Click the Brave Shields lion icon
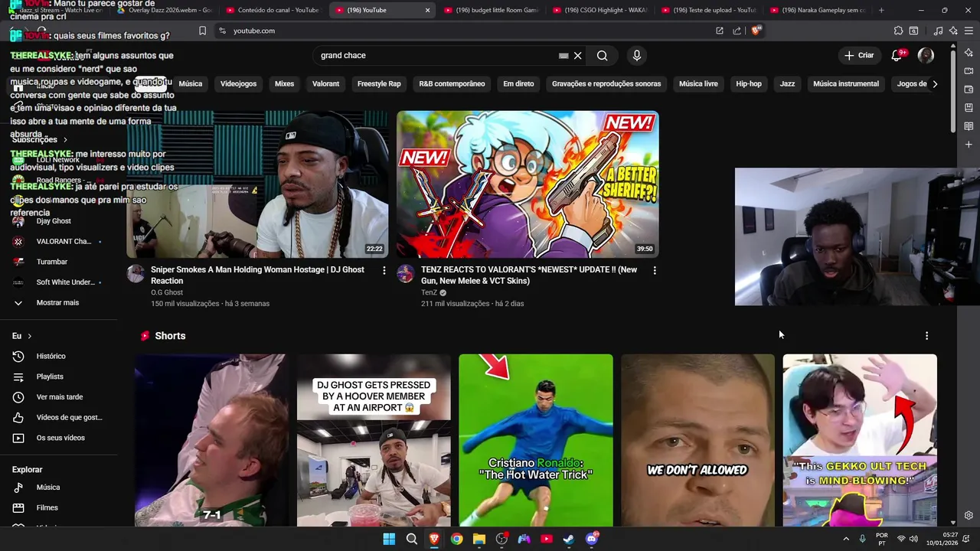The height and width of the screenshot is (551, 980). 756,31
